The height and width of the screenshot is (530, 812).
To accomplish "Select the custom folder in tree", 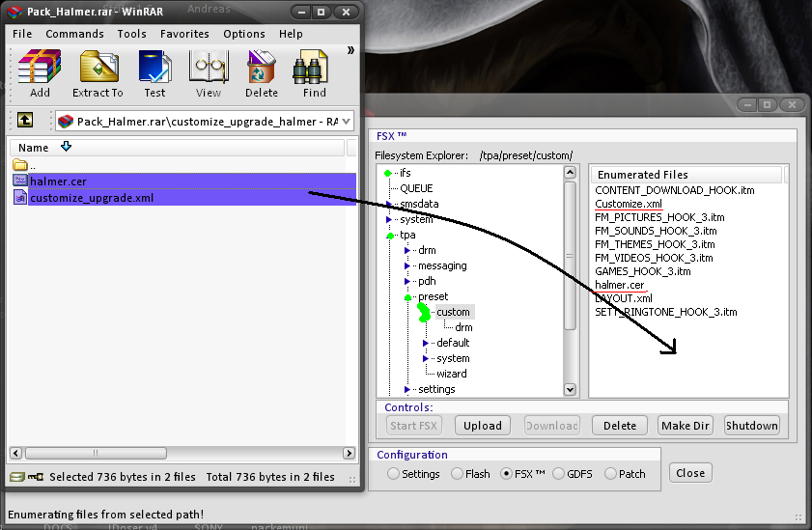I will point(453,312).
